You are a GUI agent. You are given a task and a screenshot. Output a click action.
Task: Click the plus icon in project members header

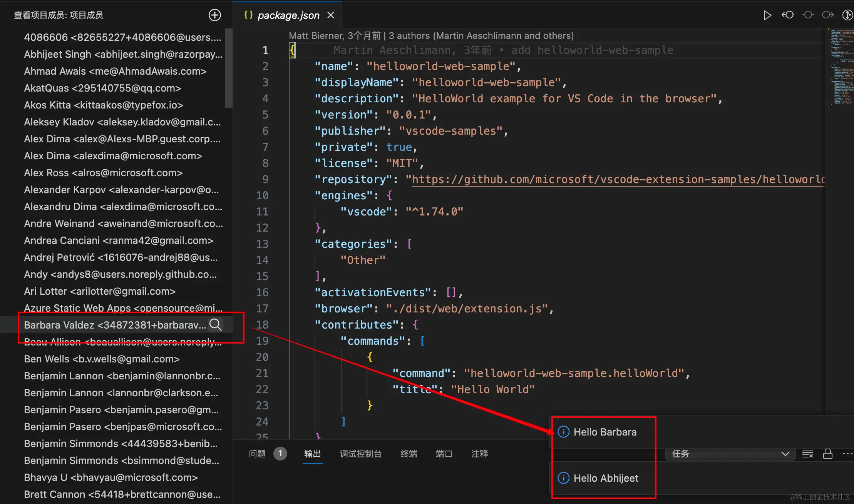214,15
